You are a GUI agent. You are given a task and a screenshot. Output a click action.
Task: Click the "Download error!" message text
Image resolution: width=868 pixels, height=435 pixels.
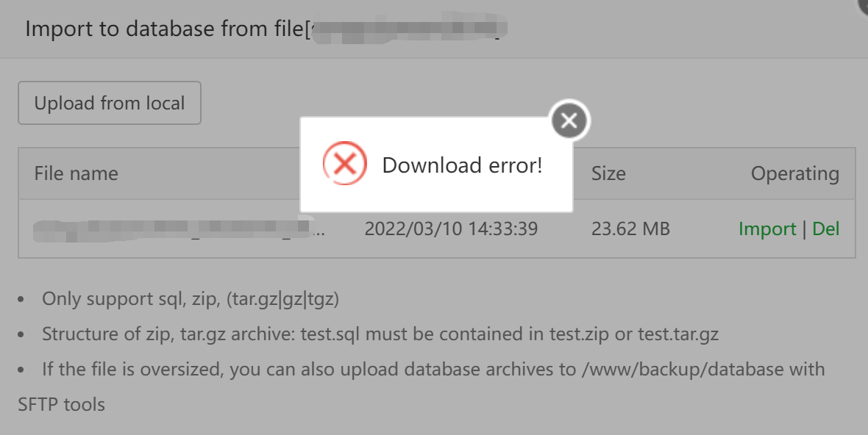point(462,165)
